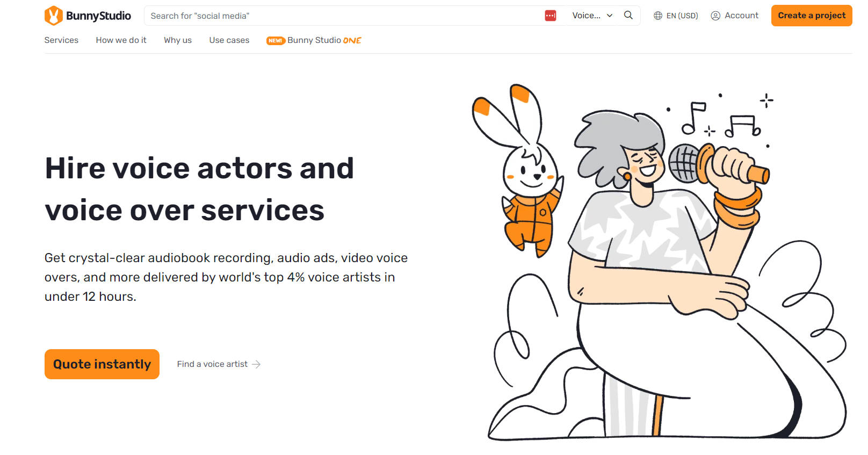The image size is (868, 455).
Task: Click the globe language icon
Action: tap(657, 16)
